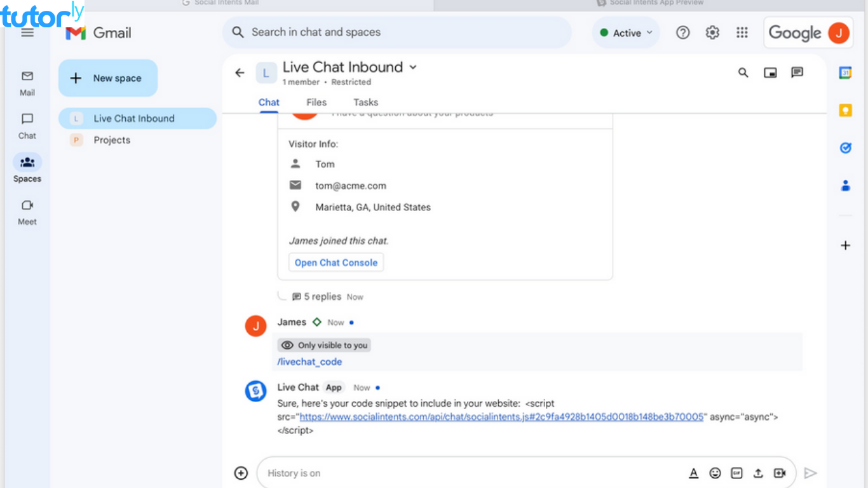Insert a GIF into the message
The height and width of the screenshot is (488, 868).
pos(736,473)
